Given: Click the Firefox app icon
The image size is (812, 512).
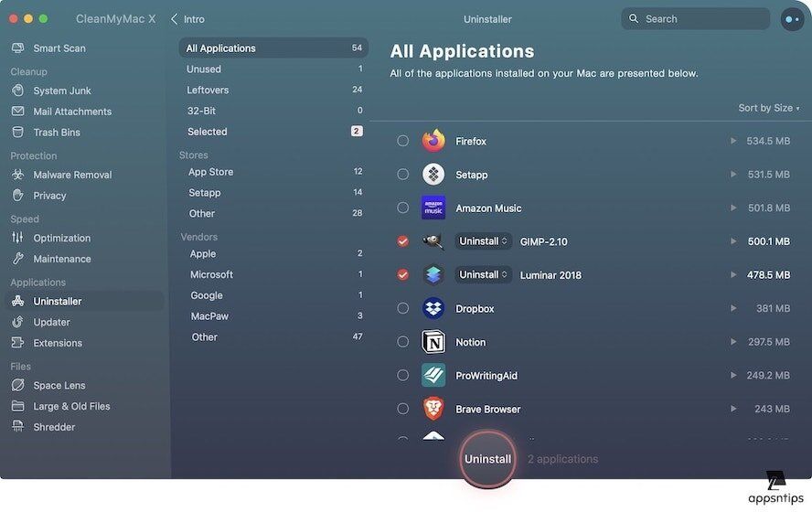Looking at the screenshot, I should [x=433, y=141].
